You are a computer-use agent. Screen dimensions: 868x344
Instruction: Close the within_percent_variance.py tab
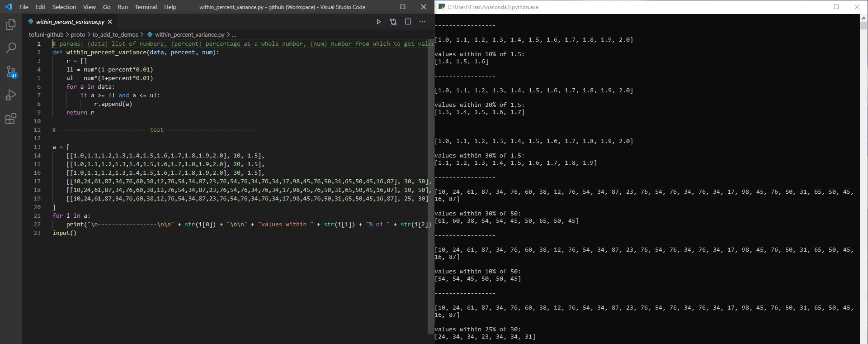(110, 22)
